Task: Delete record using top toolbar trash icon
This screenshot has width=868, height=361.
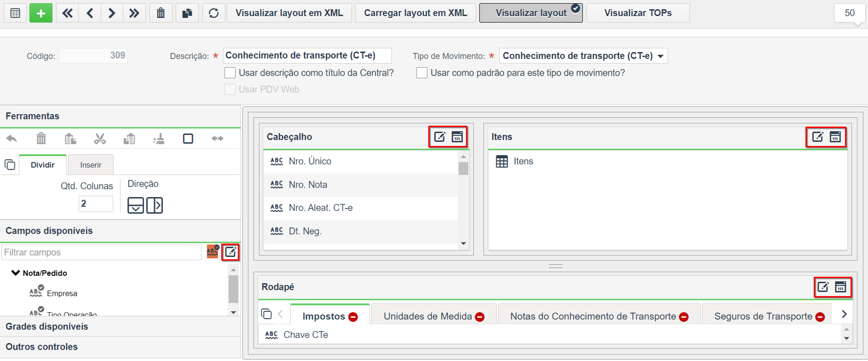Action: 161,13
